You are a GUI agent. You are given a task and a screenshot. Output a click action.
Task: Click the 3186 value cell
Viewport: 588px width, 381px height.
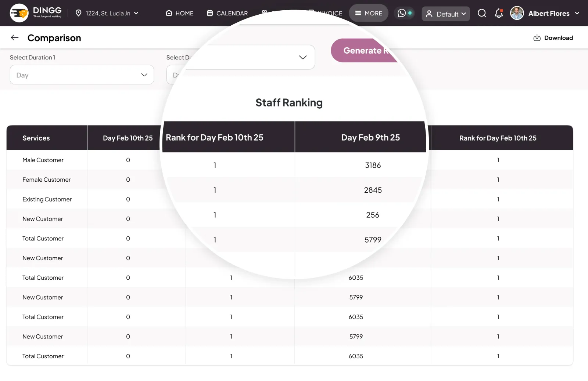click(x=373, y=165)
